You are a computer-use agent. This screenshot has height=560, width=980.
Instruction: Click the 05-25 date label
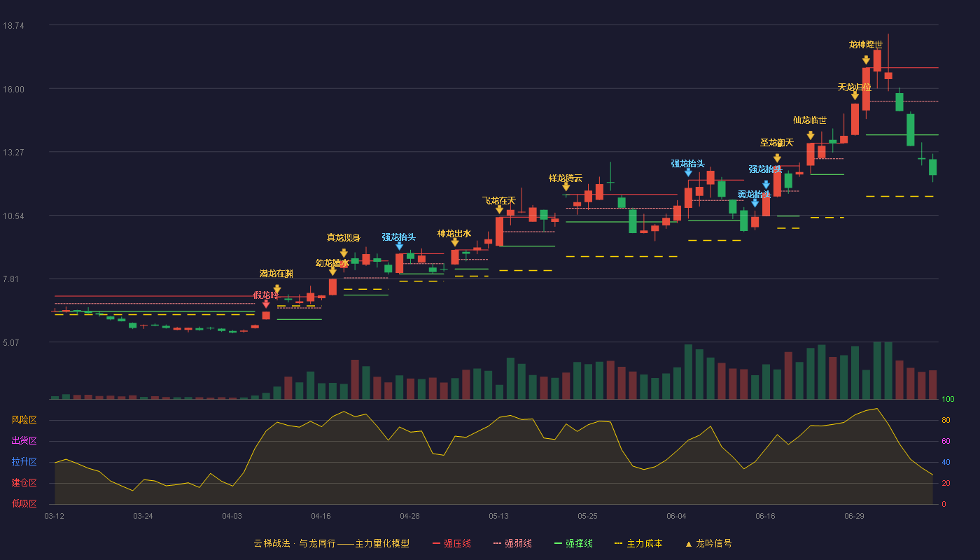(x=587, y=516)
